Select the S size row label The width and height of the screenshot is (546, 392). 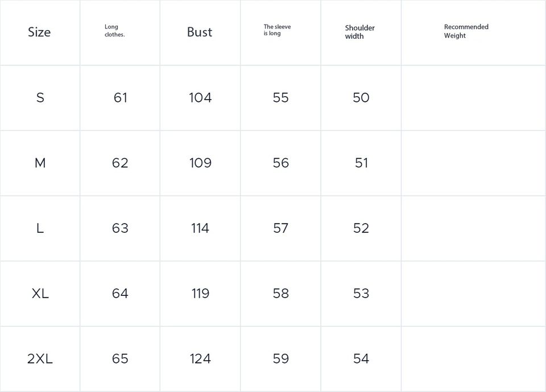point(40,98)
